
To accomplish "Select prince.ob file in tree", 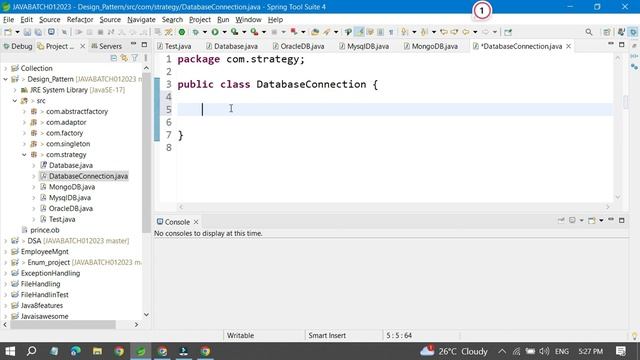I will coord(44,230).
